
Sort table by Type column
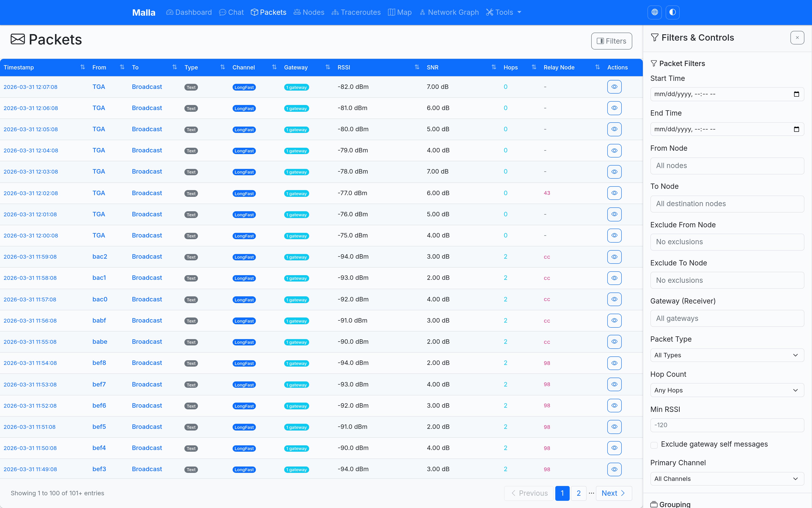point(205,67)
